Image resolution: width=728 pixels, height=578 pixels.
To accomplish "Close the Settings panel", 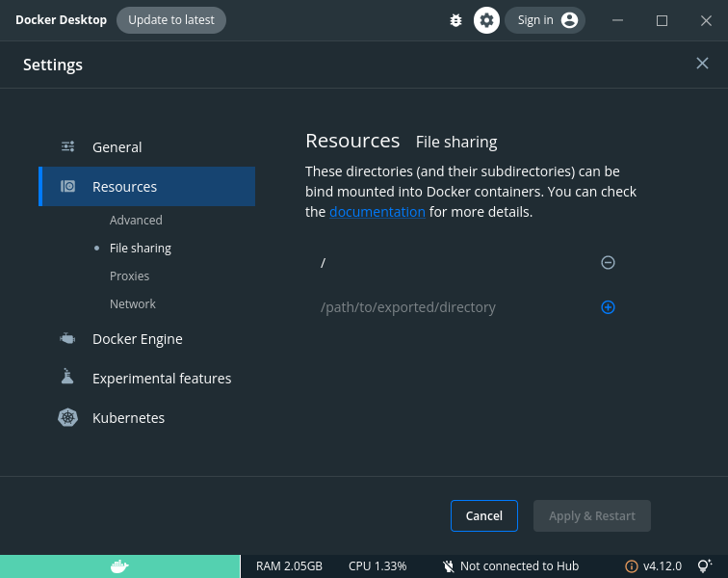I will click(702, 64).
